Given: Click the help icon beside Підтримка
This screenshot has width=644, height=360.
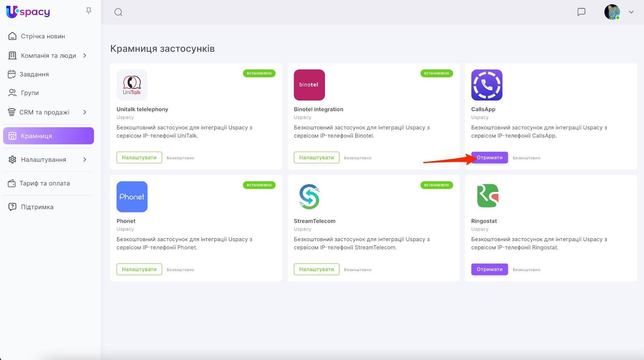Looking at the screenshot, I should (12, 207).
